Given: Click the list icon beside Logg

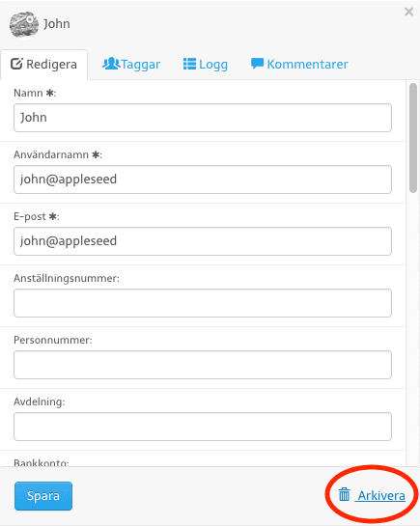Looking at the screenshot, I should point(189,64).
